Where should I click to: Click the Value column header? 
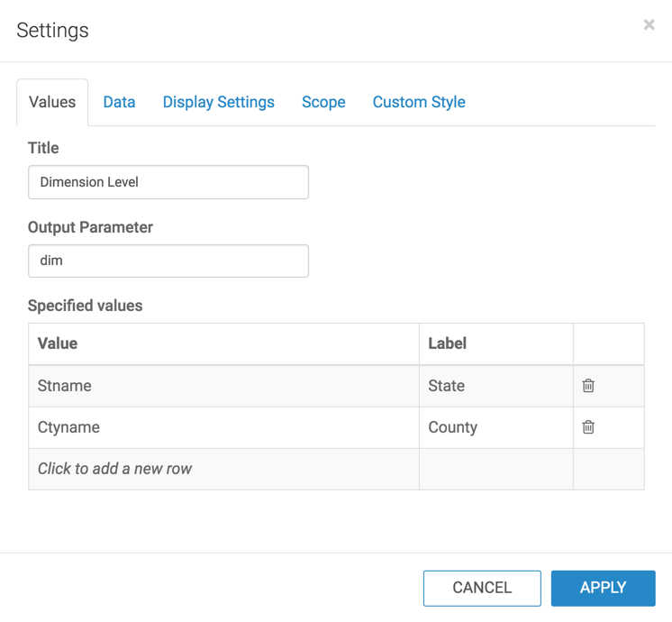[223, 343]
